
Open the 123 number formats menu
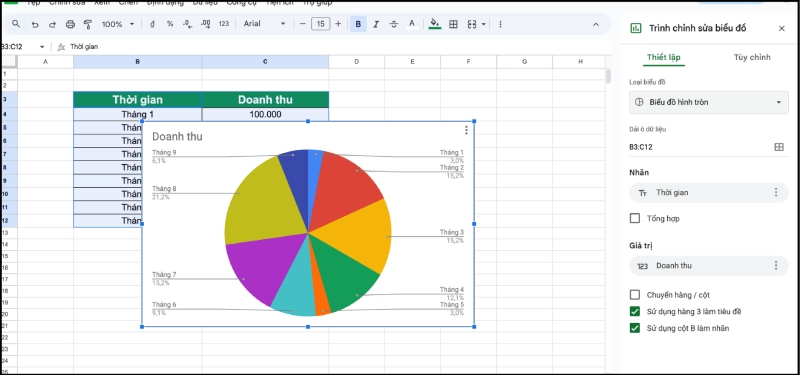223,24
